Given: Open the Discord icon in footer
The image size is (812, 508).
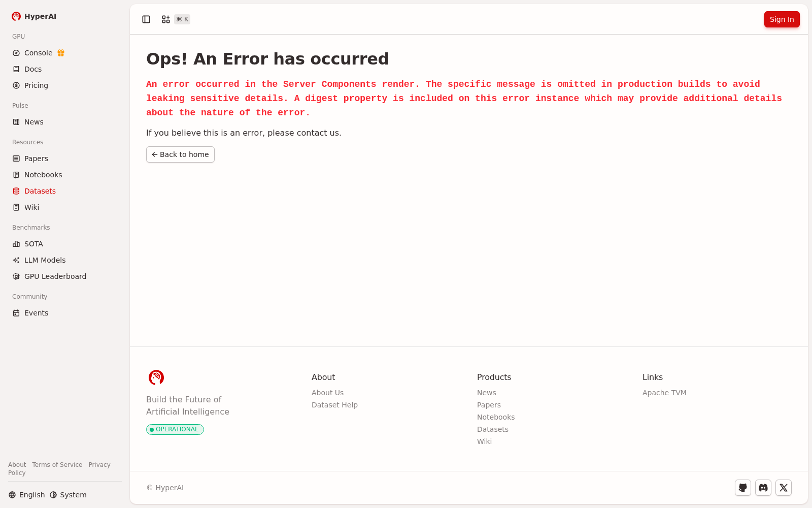Looking at the screenshot, I should [x=763, y=488].
